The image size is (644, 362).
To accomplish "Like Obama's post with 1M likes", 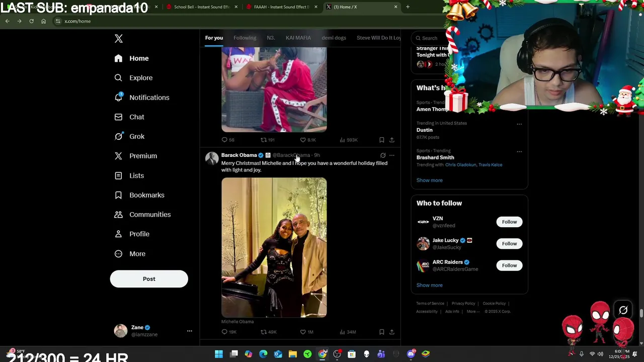I will 307,332.
